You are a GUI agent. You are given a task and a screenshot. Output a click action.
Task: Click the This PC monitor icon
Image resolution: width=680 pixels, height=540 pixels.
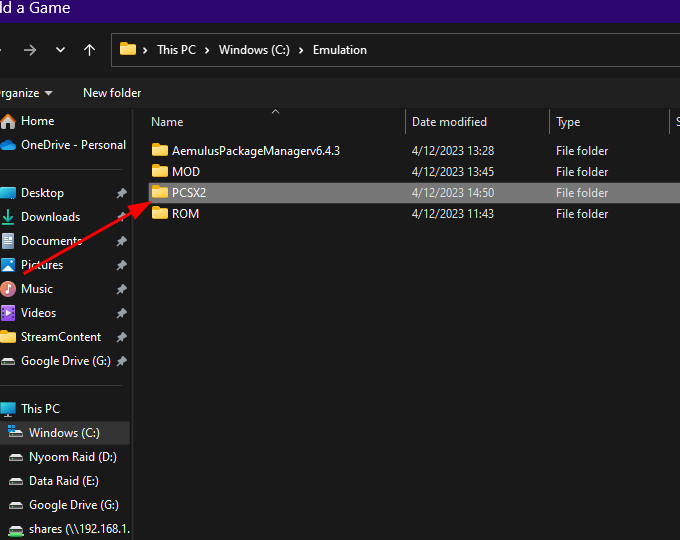(x=8, y=409)
